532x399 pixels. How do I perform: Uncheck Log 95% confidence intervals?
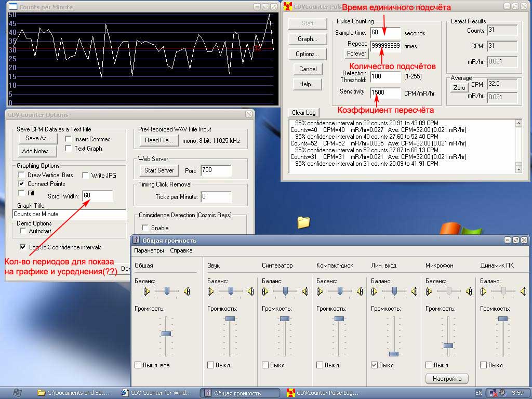23,247
